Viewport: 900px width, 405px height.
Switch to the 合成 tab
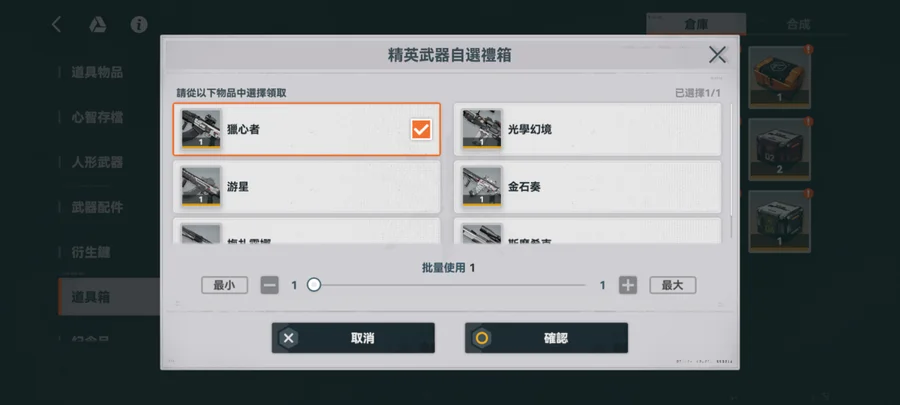[798, 24]
